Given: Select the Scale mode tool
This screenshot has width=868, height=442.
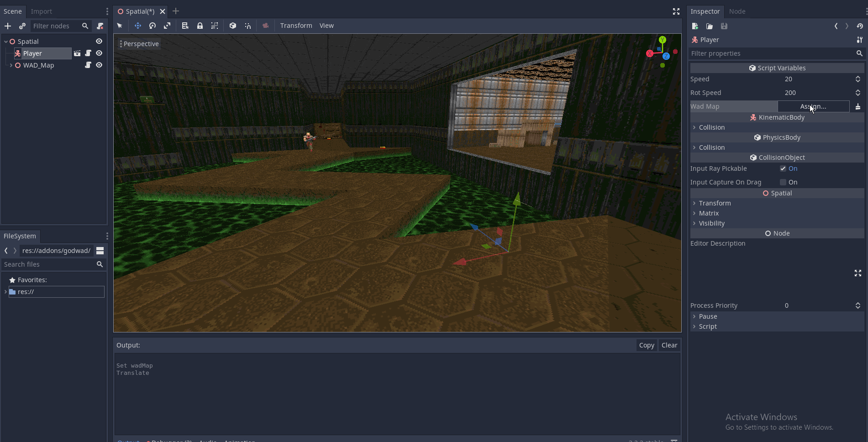Looking at the screenshot, I should (167, 26).
